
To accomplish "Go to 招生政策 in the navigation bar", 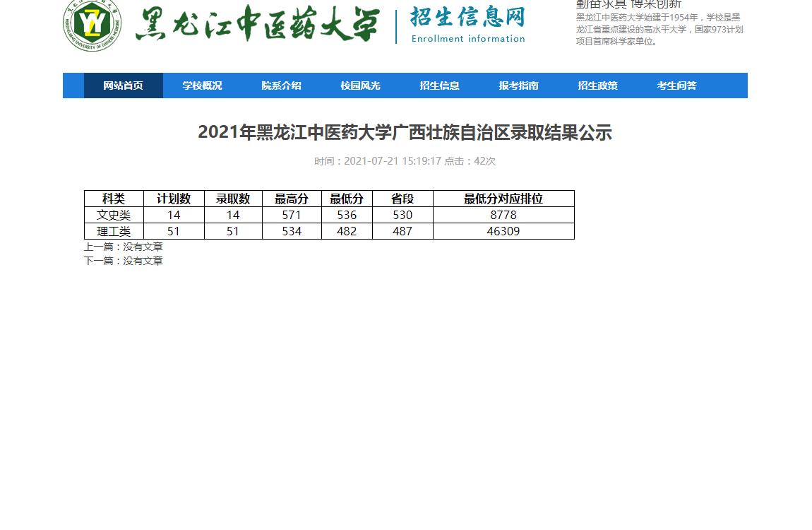I will tap(598, 86).
